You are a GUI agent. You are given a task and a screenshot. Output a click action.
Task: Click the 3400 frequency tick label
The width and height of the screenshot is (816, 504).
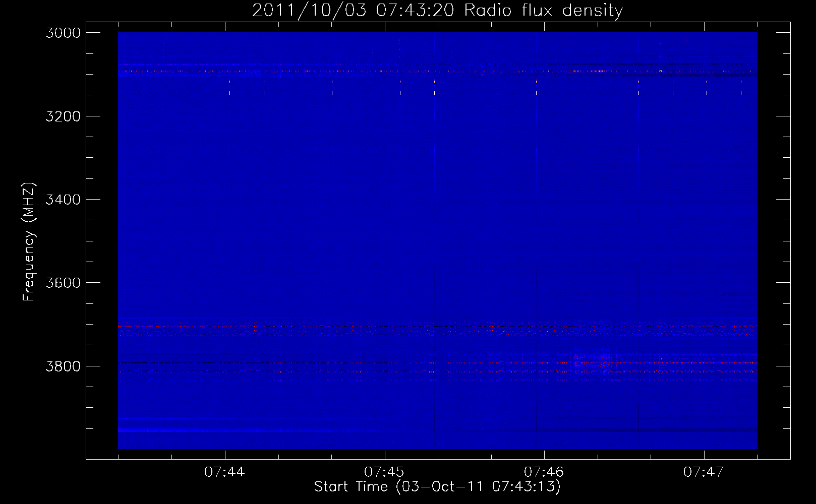coord(63,200)
